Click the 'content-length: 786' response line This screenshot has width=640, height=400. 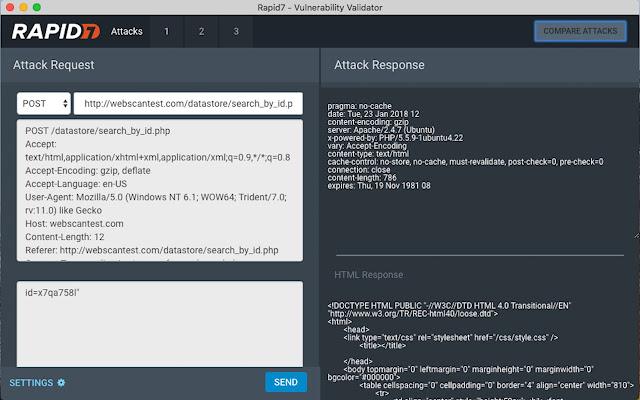pos(362,178)
